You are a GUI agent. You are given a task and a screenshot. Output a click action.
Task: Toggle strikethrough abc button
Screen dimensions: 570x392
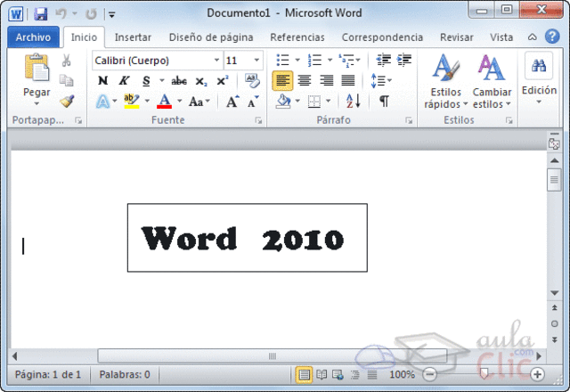click(x=179, y=81)
